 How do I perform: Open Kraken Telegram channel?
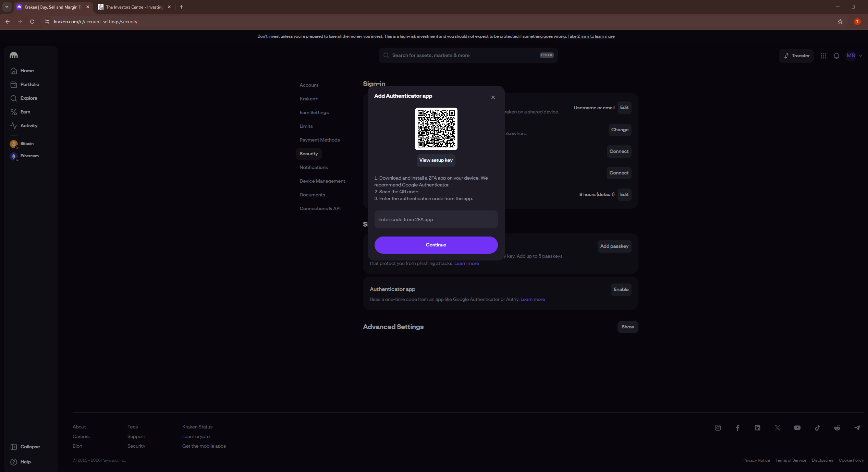pos(857,428)
